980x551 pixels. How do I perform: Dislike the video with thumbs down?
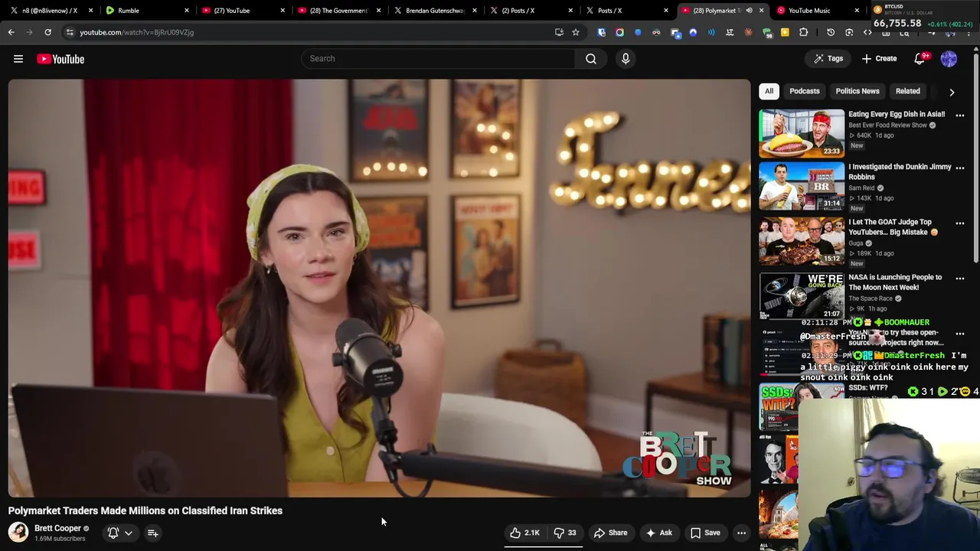(564, 533)
